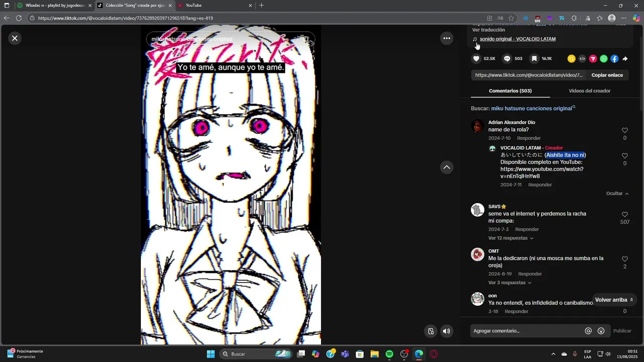Show hidden system tray icons

[553, 354]
